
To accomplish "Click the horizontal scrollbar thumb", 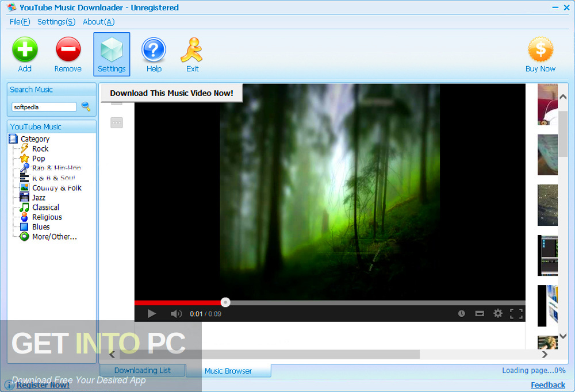I will click(x=270, y=354).
